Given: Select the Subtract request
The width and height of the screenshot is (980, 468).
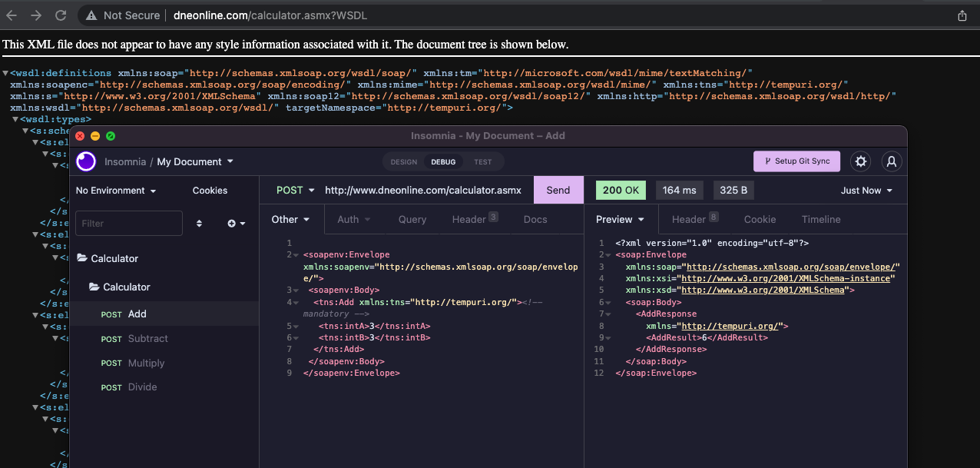Looking at the screenshot, I should tap(164, 339).
